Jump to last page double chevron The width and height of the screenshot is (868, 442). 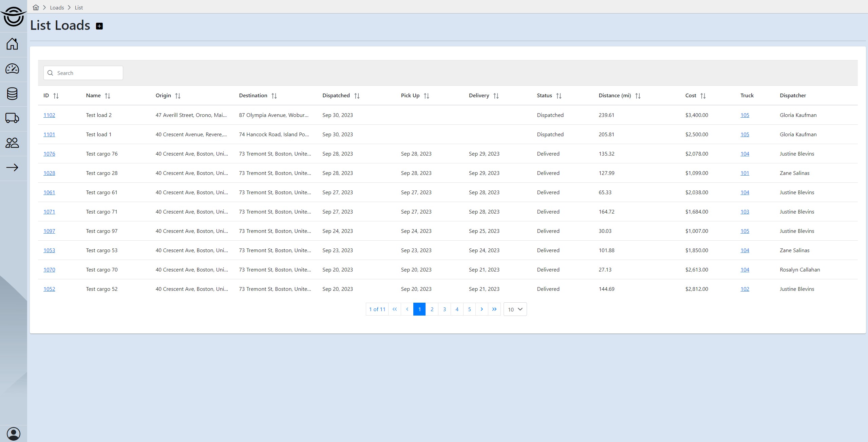pos(494,309)
